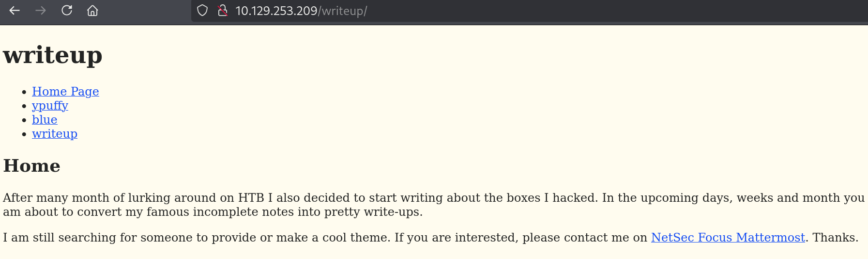Screen dimensions: 868x259
Task: Visit the NetSec Focus Mattermost link
Action: (728, 238)
